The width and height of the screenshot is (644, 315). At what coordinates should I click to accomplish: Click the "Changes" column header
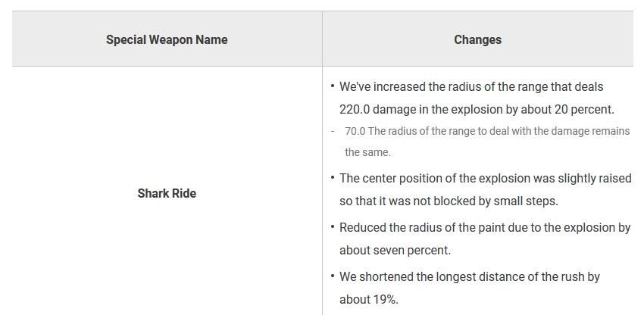pos(477,39)
